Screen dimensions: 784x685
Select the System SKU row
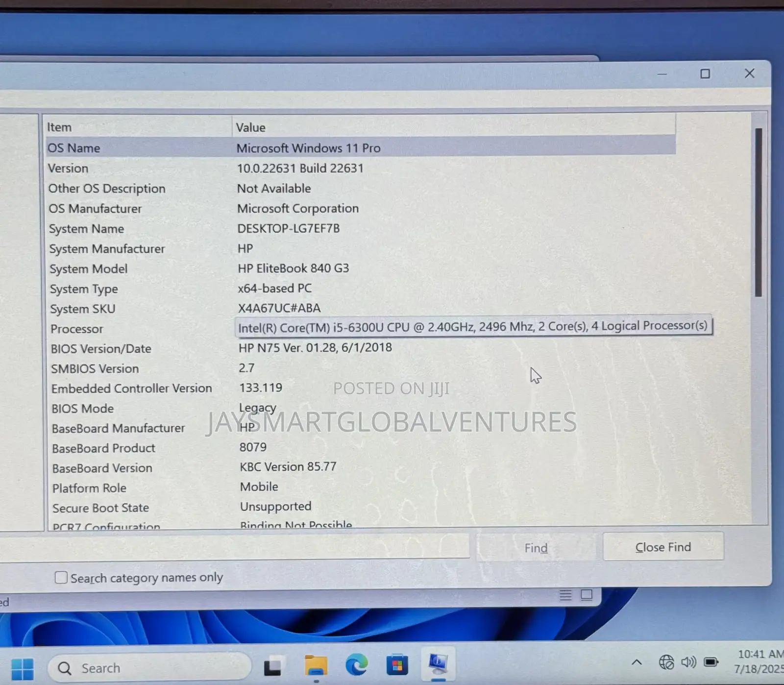click(x=360, y=308)
